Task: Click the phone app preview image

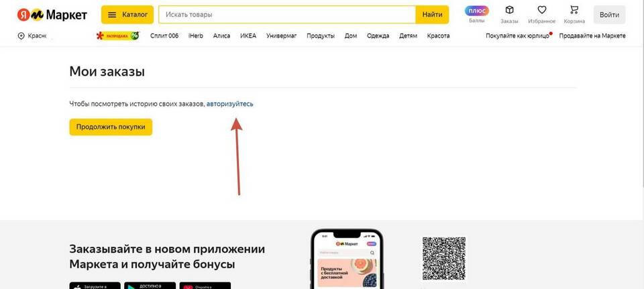Action: (347, 259)
